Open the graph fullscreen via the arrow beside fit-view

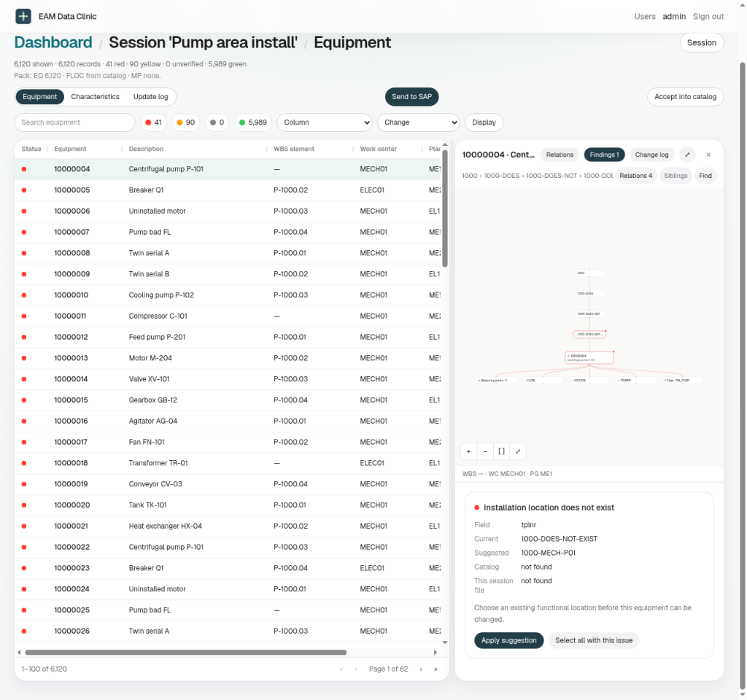pos(518,451)
